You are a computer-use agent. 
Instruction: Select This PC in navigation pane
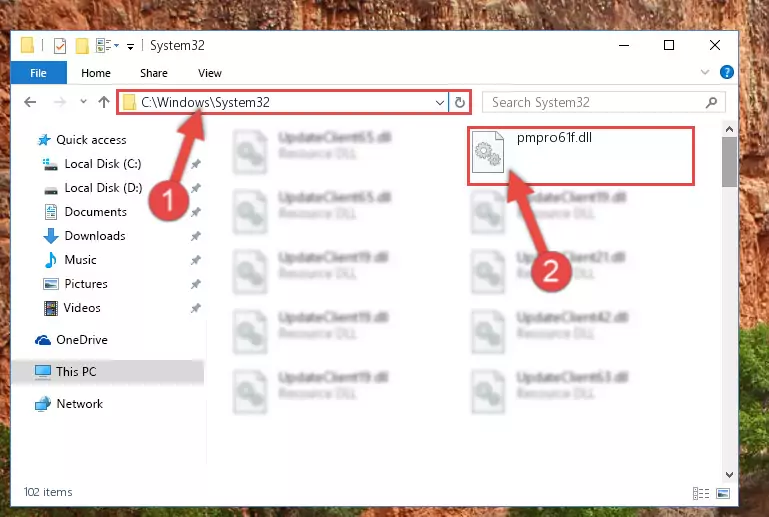pos(76,372)
